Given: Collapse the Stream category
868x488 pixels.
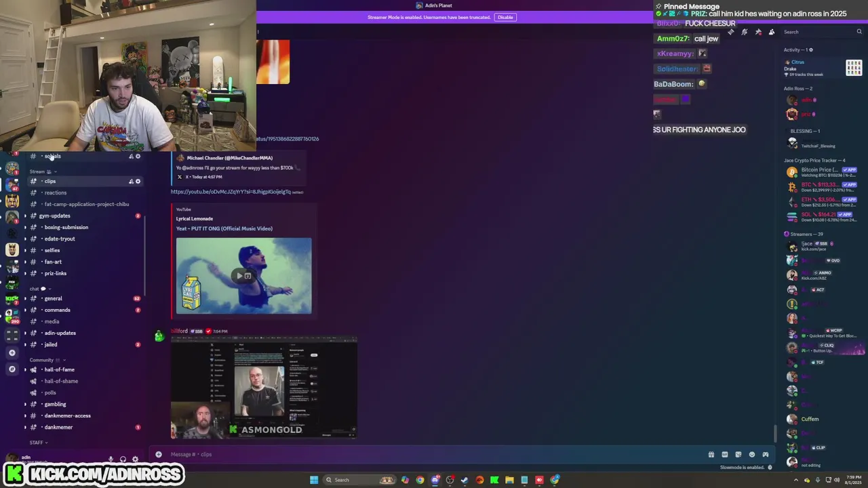Looking at the screenshot, I should pos(43,171).
